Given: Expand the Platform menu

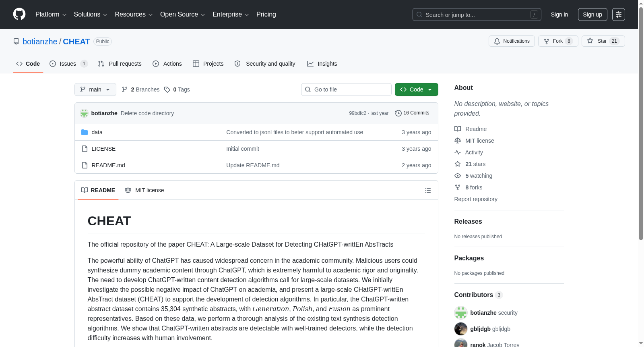Looking at the screenshot, I should coord(51,15).
